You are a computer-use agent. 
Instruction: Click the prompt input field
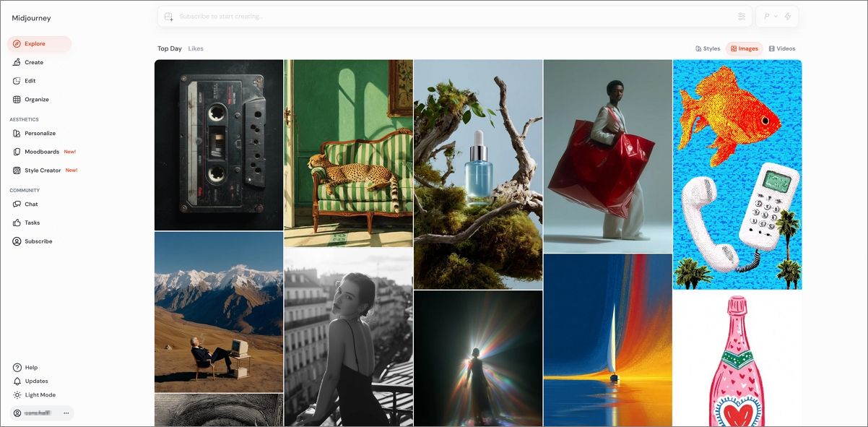pyautogui.click(x=448, y=17)
